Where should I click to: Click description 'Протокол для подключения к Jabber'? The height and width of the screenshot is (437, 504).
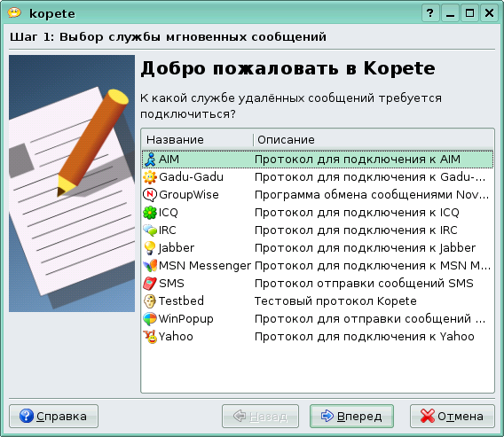pyautogui.click(x=366, y=248)
